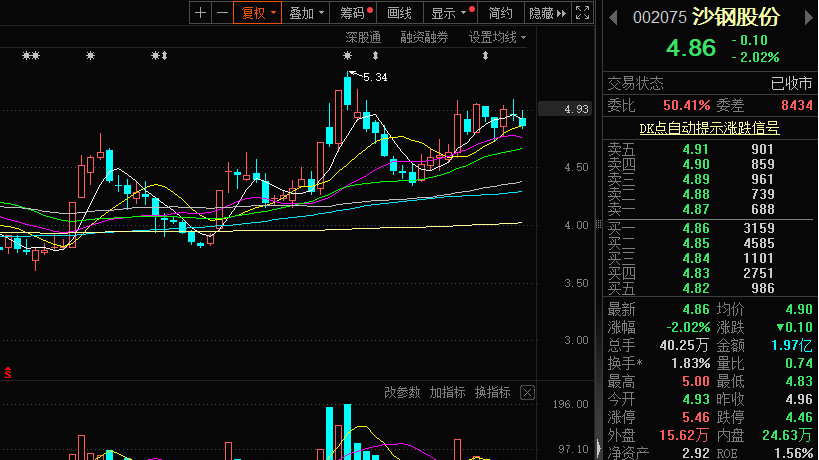
Task: Go to next stock arrow
Action: [x=809, y=18]
